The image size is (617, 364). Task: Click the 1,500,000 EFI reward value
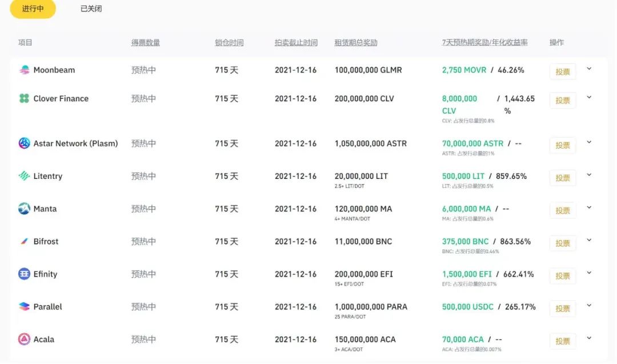pyautogui.click(x=467, y=274)
